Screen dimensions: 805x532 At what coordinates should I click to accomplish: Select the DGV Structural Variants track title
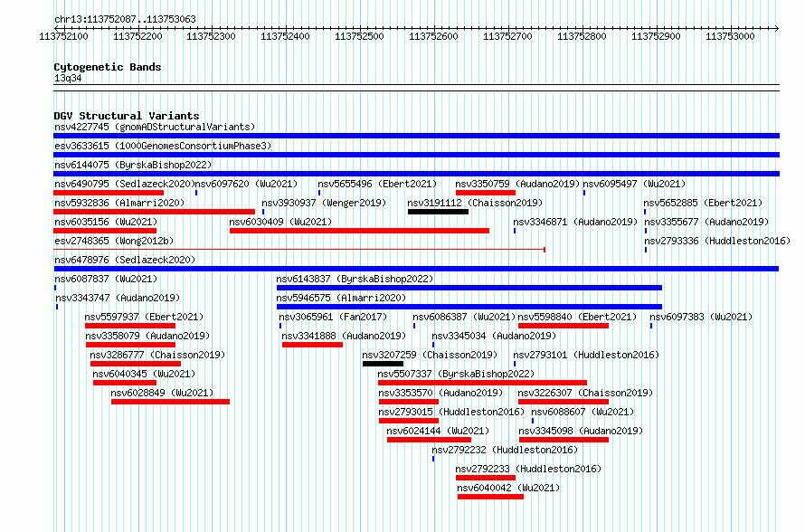pos(127,116)
